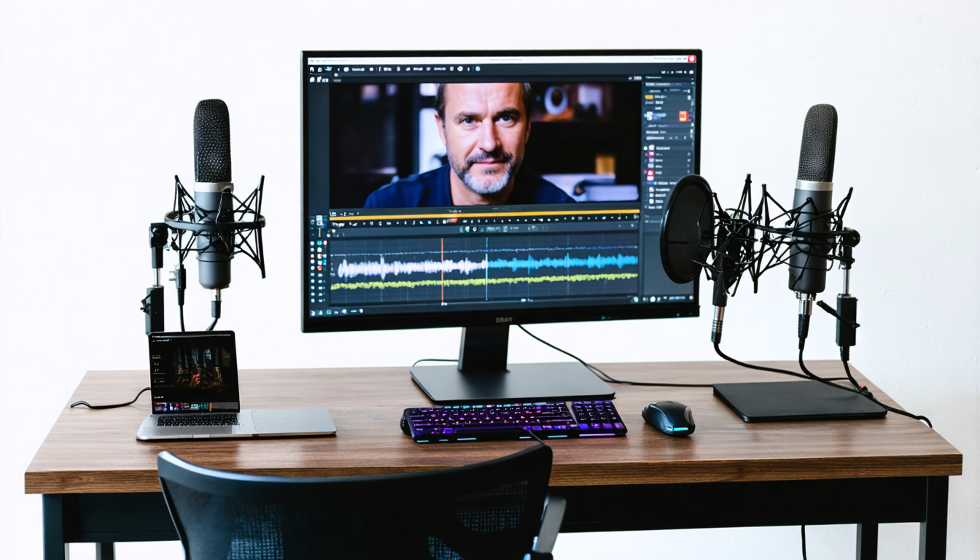The height and width of the screenshot is (560, 980).
Task: Select the blue waveform audio clip
Action: point(562,262)
